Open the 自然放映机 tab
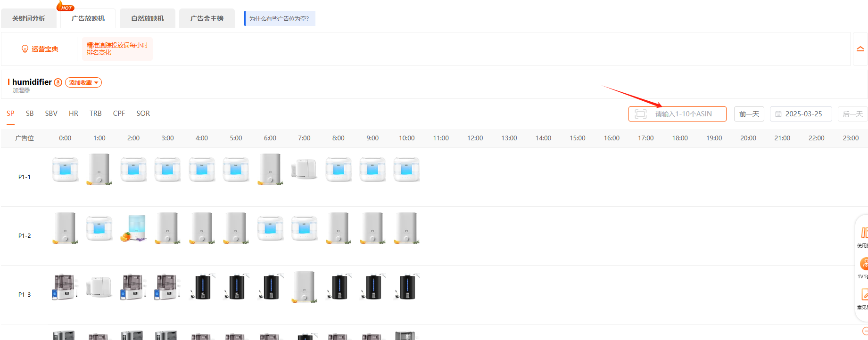The height and width of the screenshot is (340, 868). [x=148, y=18]
